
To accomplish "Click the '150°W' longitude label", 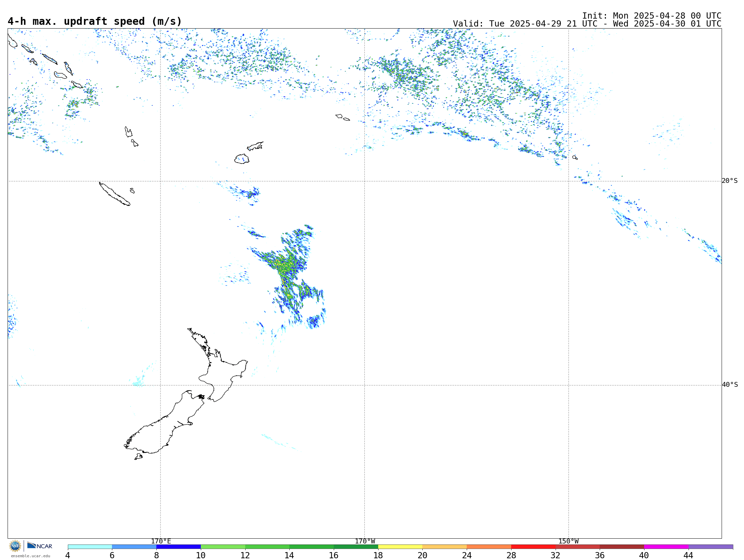I will tap(569, 541).
